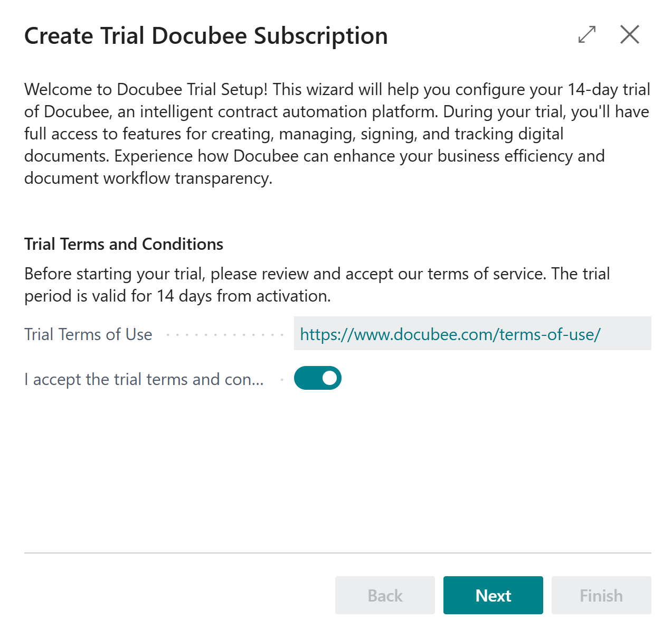Focus the Trial Terms of Use URL field
Image resolution: width=672 pixels, height=638 pixels.
(x=472, y=333)
